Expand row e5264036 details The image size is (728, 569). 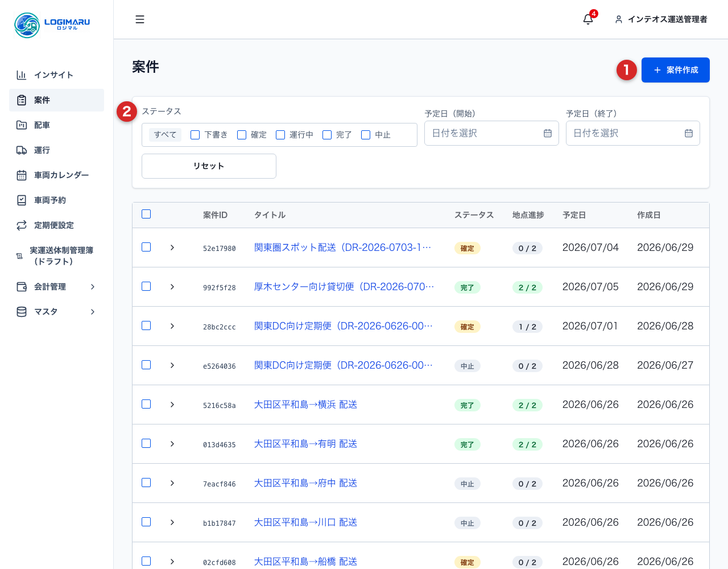coord(172,365)
